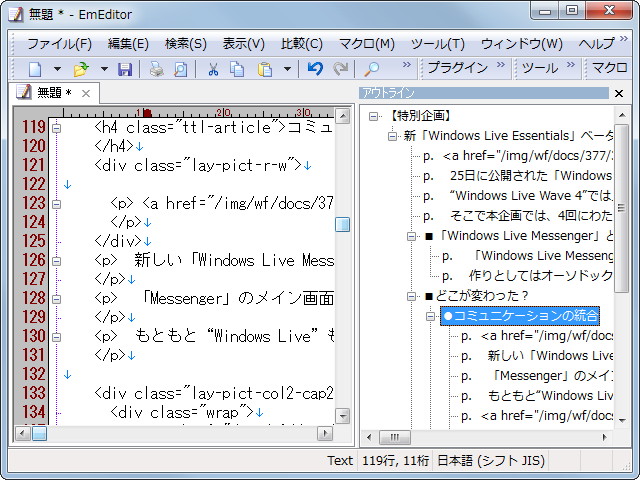Click the Undo arrow icon
This screenshot has height=480, width=640.
pos(315,68)
